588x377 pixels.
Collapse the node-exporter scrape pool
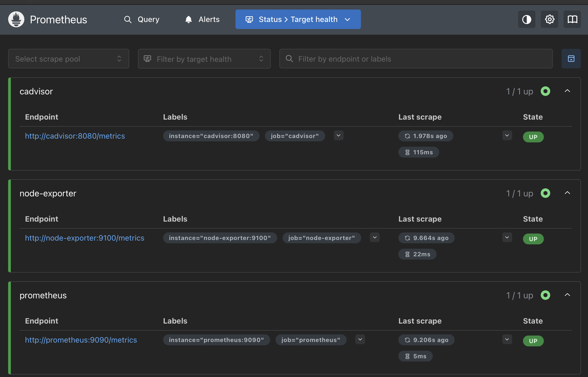pyautogui.click(x=567, y=193)
